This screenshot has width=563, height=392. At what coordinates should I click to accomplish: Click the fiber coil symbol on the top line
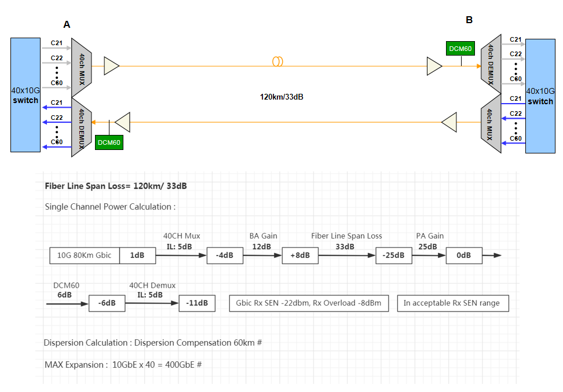point(277,61)
